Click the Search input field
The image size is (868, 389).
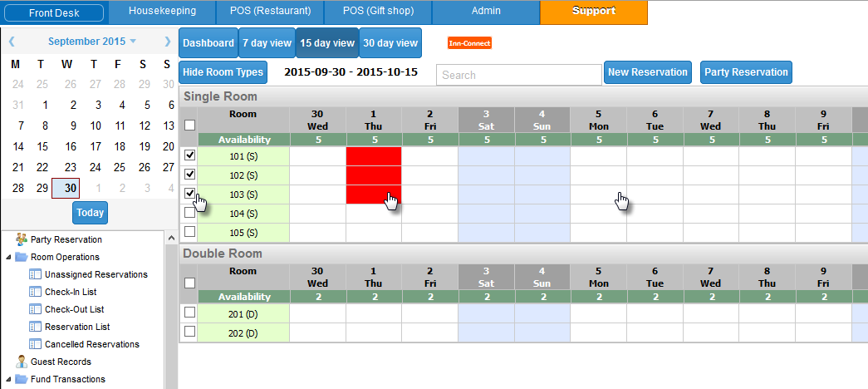[518, 75]
